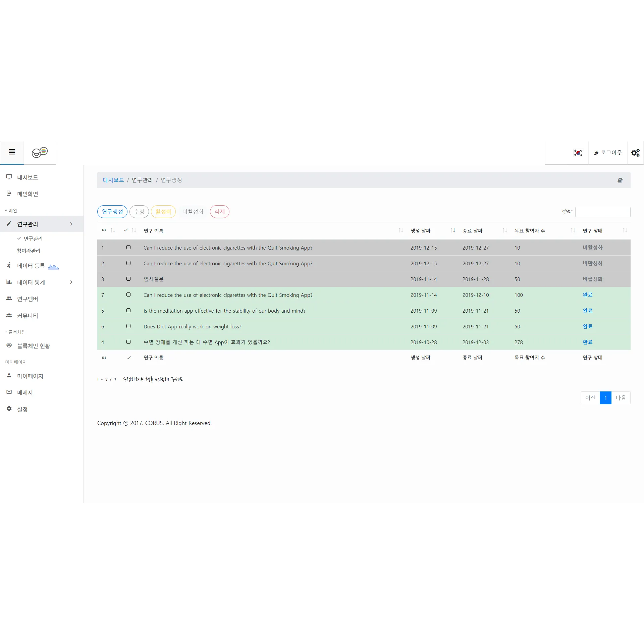Select the meditation app study checkbox
Screen dimensions: 644x644
pyautogui.click(x=128, y=311)
